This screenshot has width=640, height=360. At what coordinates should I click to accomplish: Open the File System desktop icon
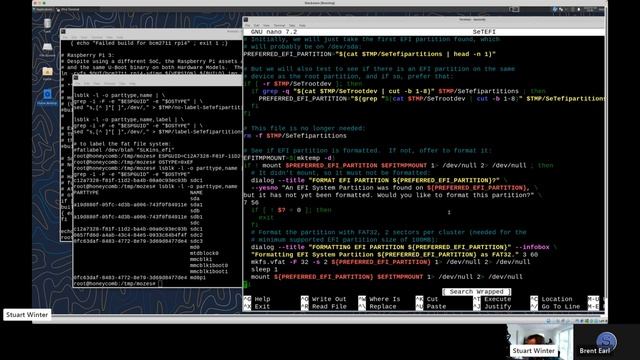pos(47,49)
